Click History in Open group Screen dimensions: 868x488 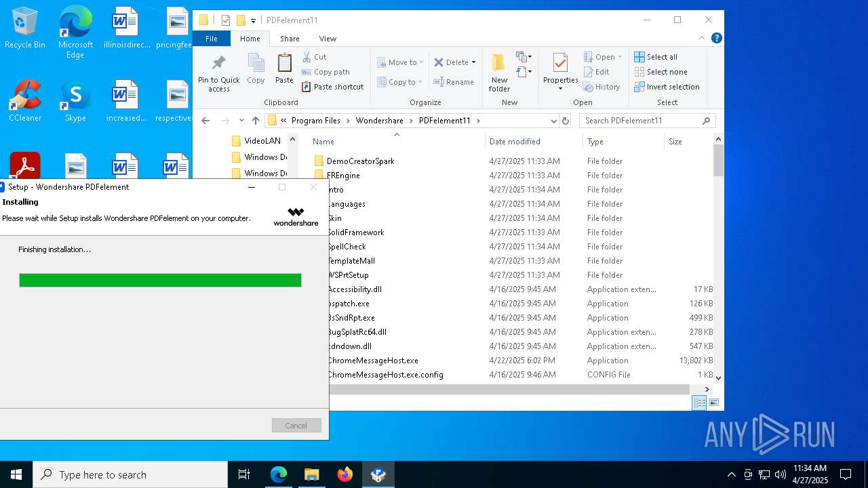[601, 87]
